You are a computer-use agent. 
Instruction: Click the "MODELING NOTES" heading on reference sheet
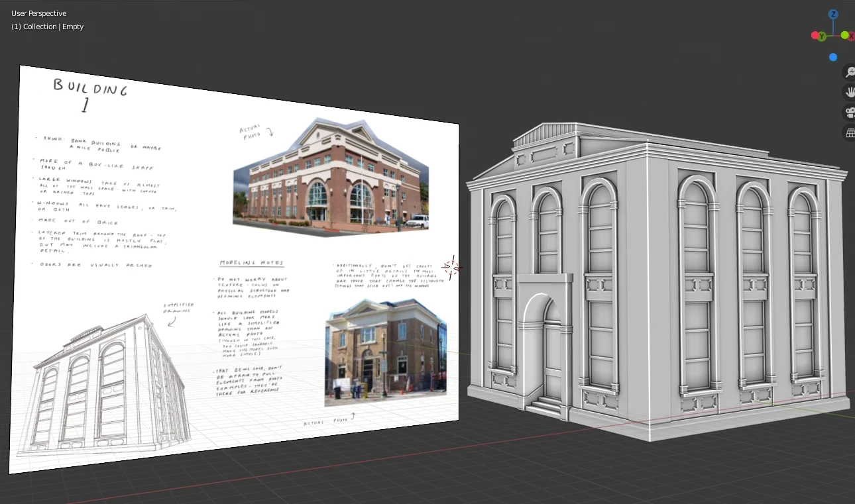click(251, 263)
